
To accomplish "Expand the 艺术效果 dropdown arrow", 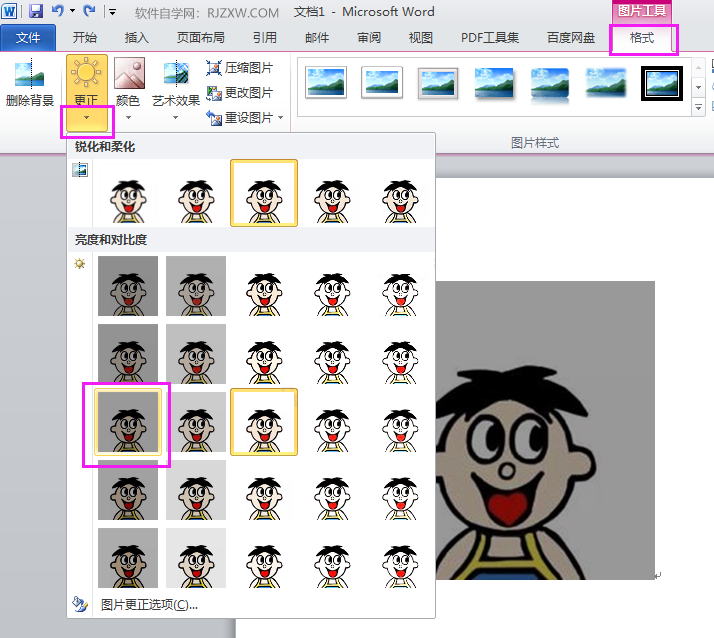I will (175, 118).
